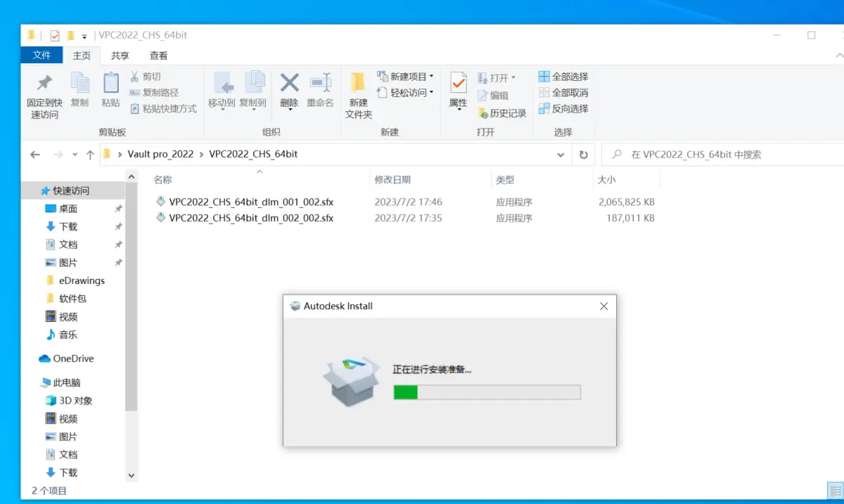Viewport: 844px width, 504px height.
Task: Open the eDrawings folder in sidebar
Action: click(82, 280)
